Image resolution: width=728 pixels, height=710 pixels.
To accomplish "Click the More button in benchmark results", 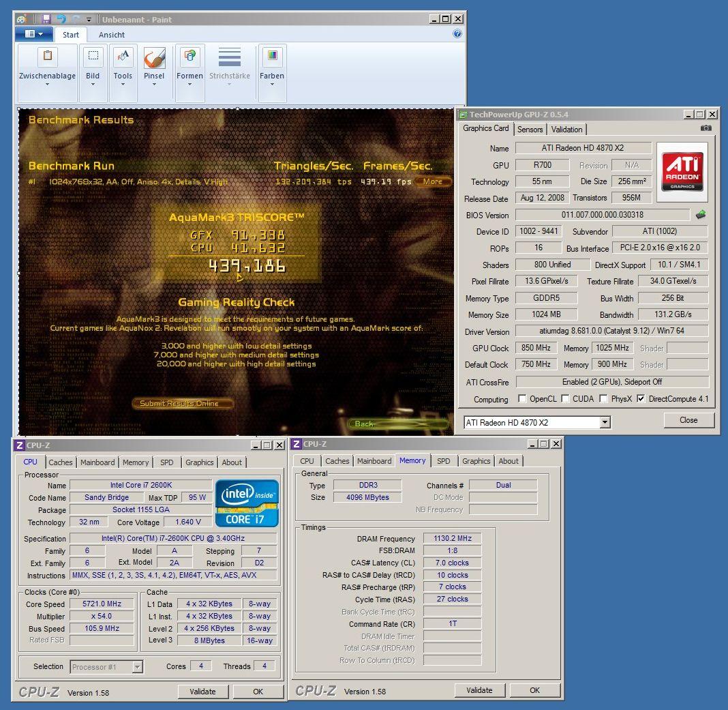I will tap(433, 181).
